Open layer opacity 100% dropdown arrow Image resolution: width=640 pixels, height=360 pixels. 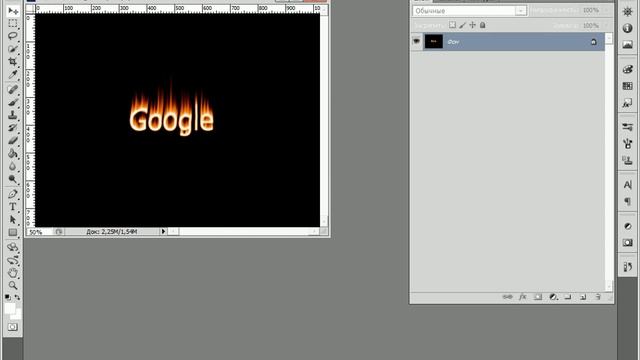607,10
